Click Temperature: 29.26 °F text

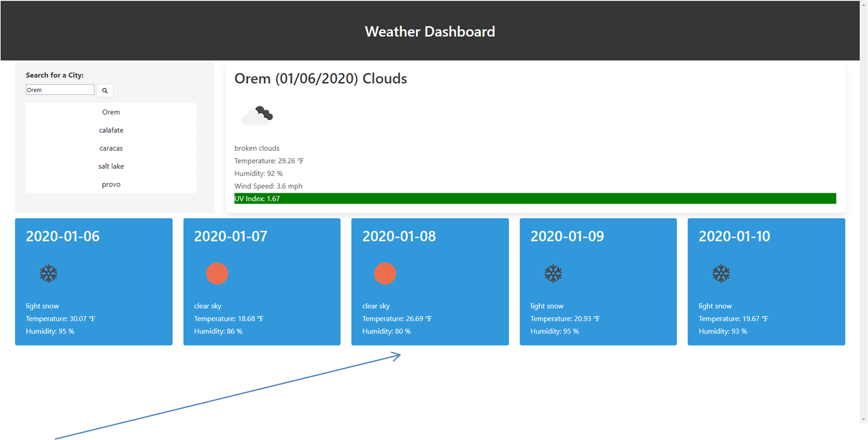(x=269, y=161)
